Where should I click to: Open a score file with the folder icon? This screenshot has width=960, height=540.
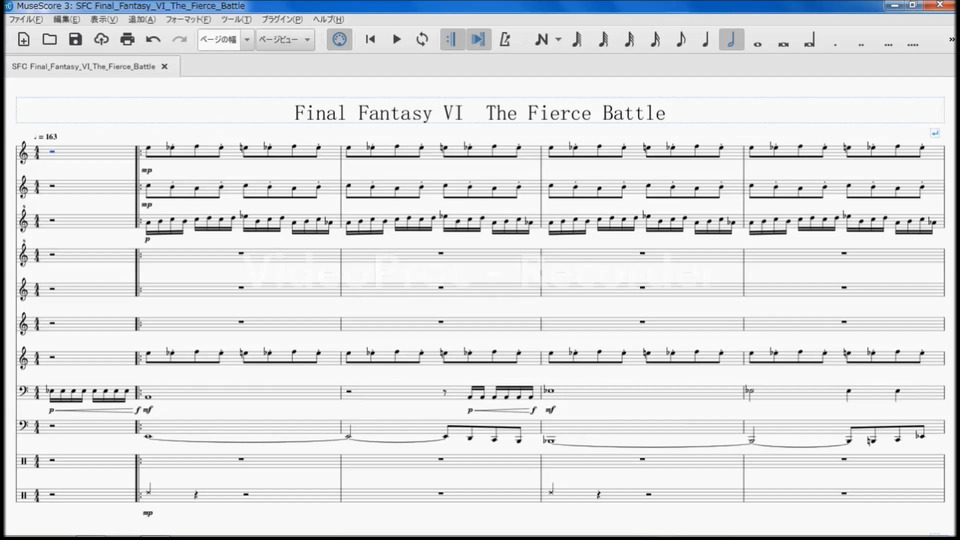(x=50, y=40)
